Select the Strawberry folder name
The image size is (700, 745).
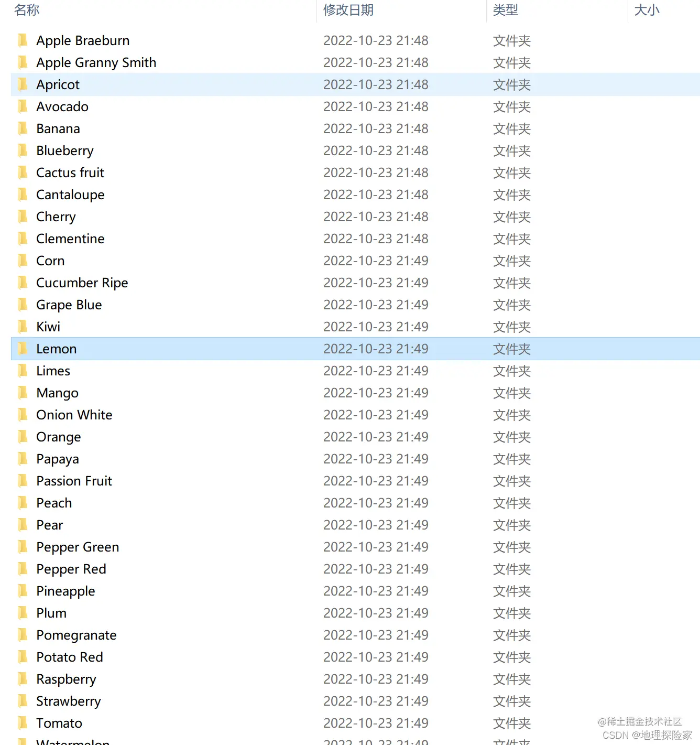[69, 701]
